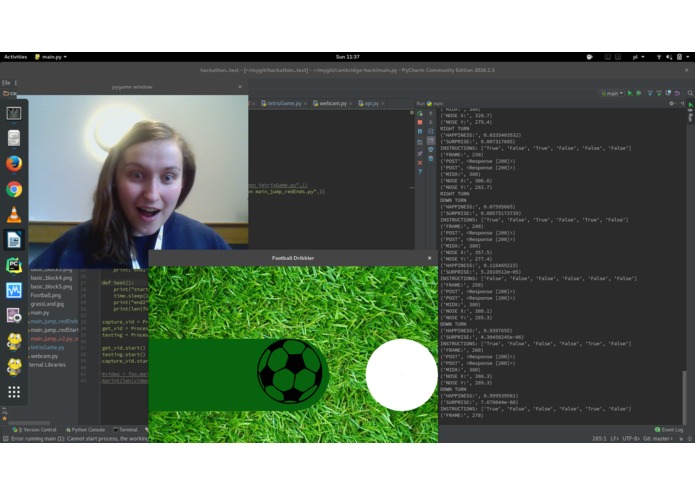695x494 pixels.
Task: Open the system status menu arrow in the top bar
Action: pos(687,57)
